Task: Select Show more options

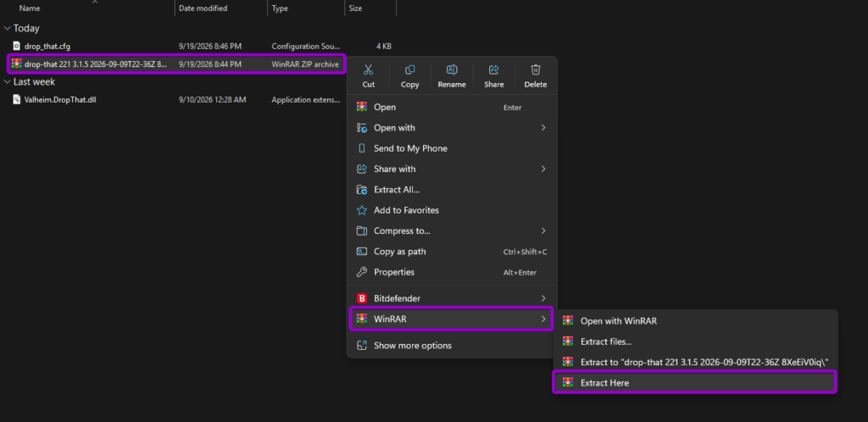Action: [451, 346]
